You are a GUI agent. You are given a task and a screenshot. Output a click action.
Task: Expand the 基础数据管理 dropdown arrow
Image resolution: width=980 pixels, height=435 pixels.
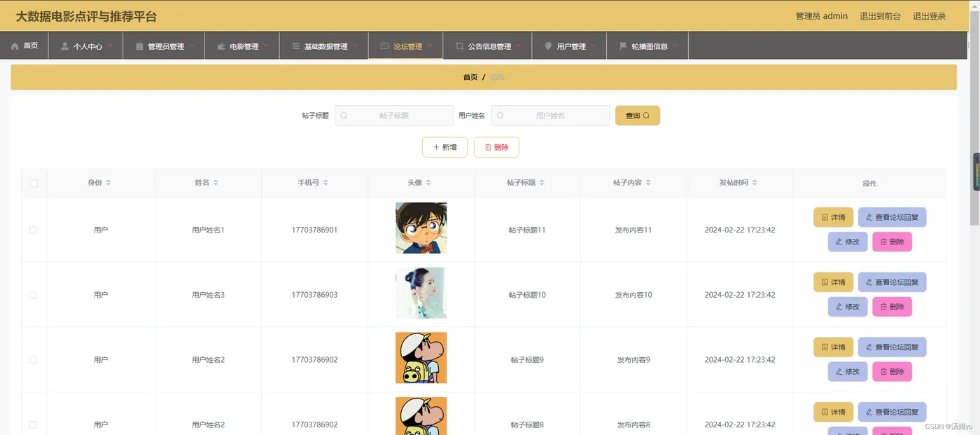tap(355, 46)
